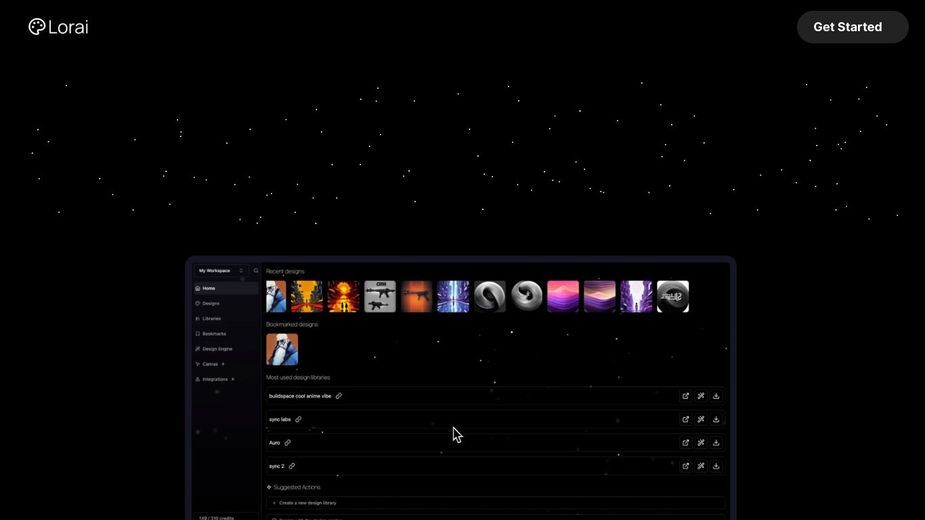Open sync 2 external link icon

(685, 466)
